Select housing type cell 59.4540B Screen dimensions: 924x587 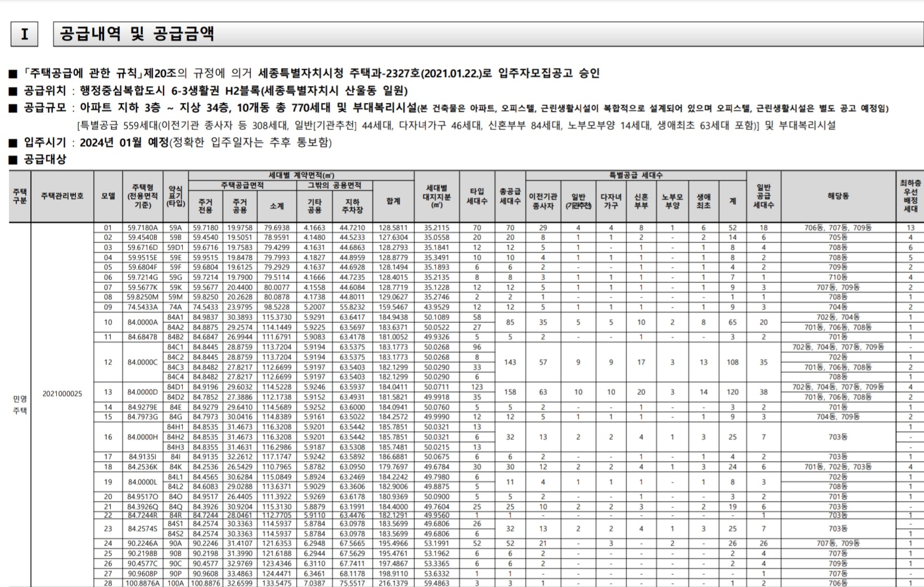point(143,237)
